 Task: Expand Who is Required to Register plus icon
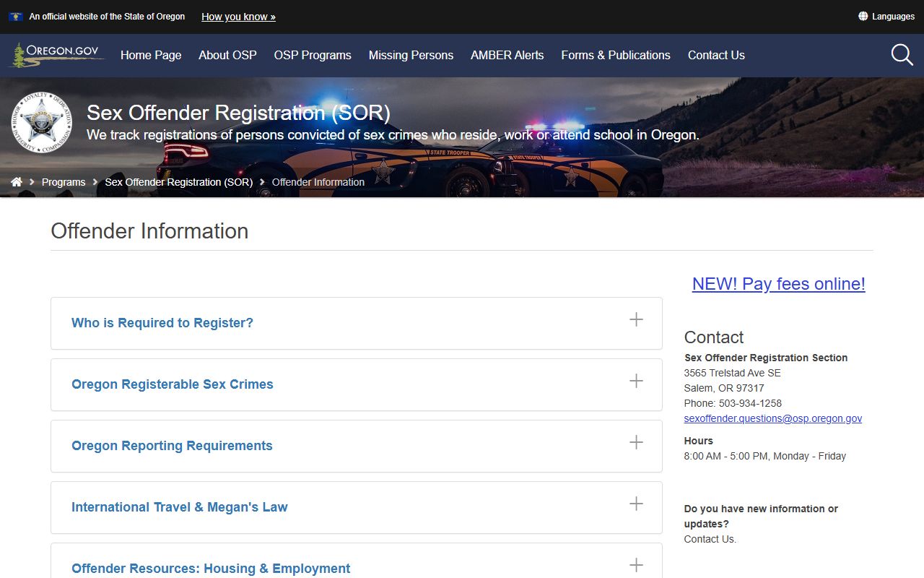point(636,319)
